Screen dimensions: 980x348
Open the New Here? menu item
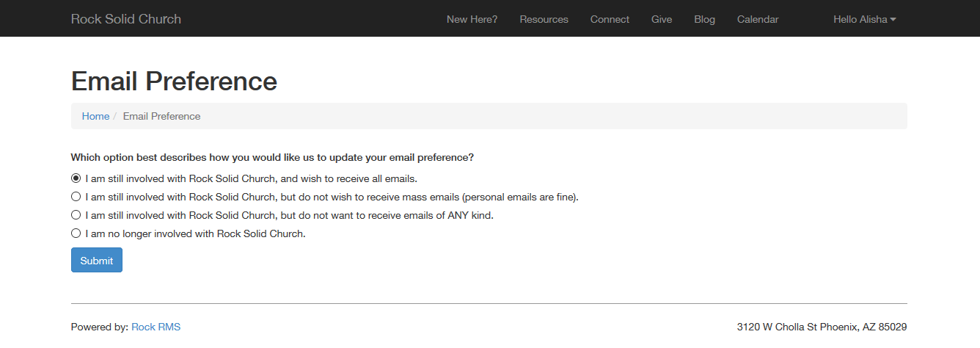pos(472,19)
